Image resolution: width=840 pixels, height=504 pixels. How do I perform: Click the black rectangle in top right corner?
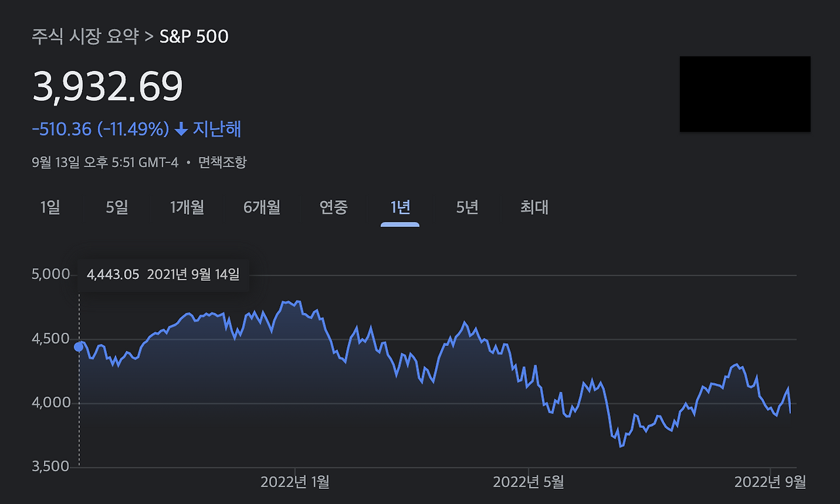[x=745, y=94]
